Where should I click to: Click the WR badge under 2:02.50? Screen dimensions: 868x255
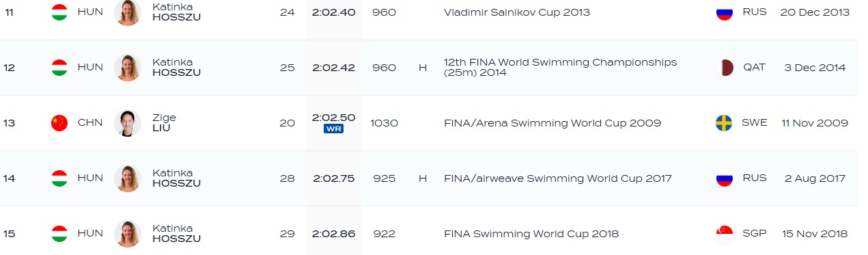(334, 129)
